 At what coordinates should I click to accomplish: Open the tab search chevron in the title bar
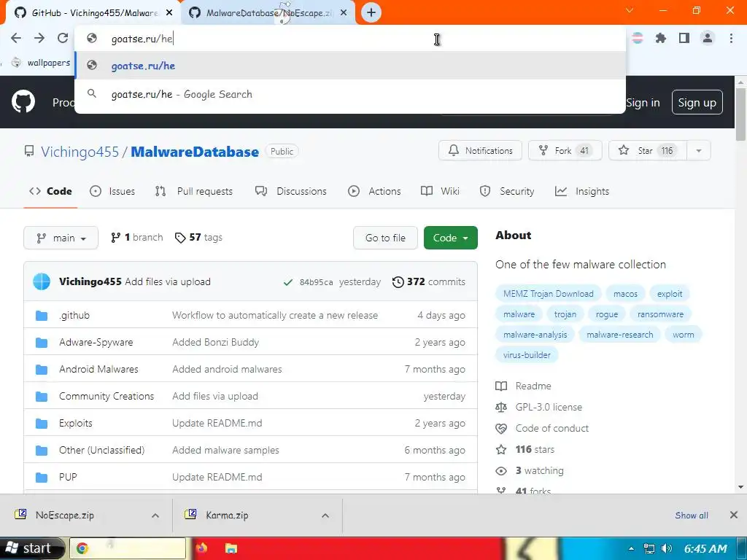point(630,10)
